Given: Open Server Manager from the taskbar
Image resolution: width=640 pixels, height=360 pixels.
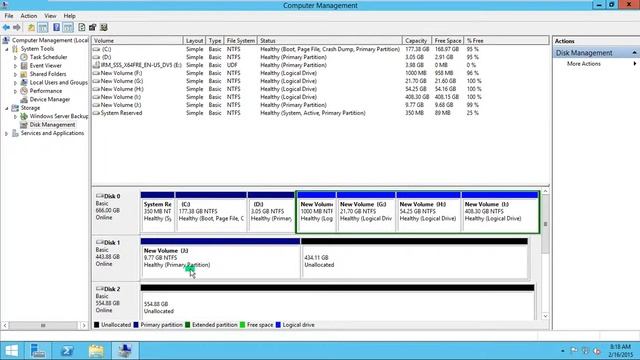Looking at the screenshot, I should pos(38,351).
